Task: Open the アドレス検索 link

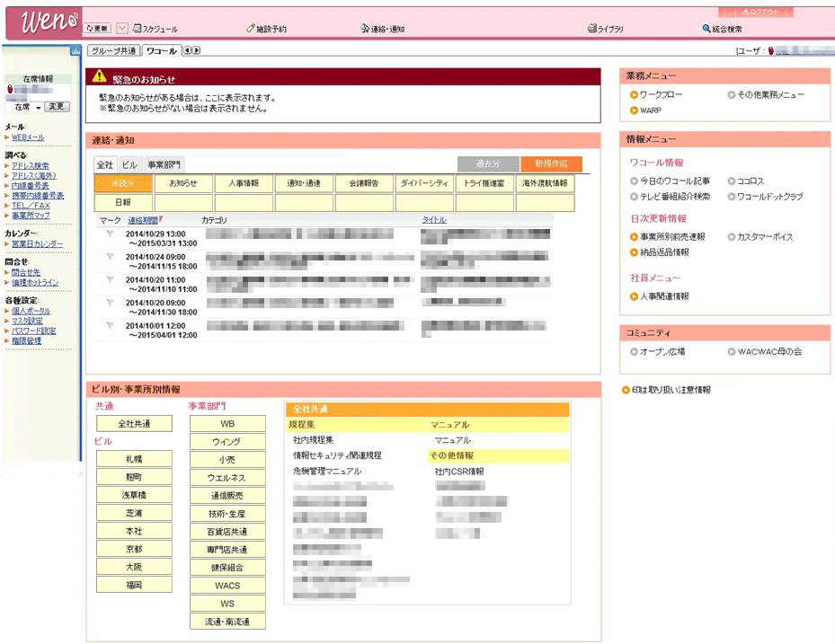Action: point(31,165)
